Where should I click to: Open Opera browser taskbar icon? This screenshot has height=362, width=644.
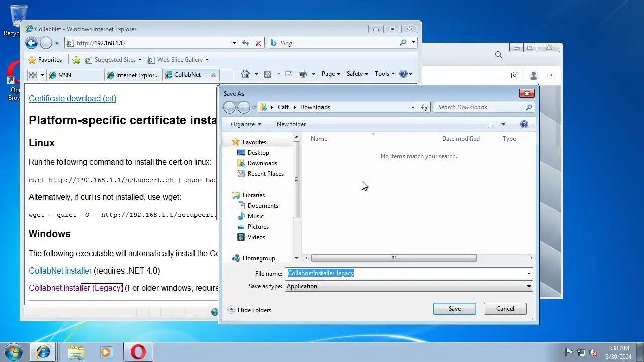pyautogui.click(x=138, y=352)
